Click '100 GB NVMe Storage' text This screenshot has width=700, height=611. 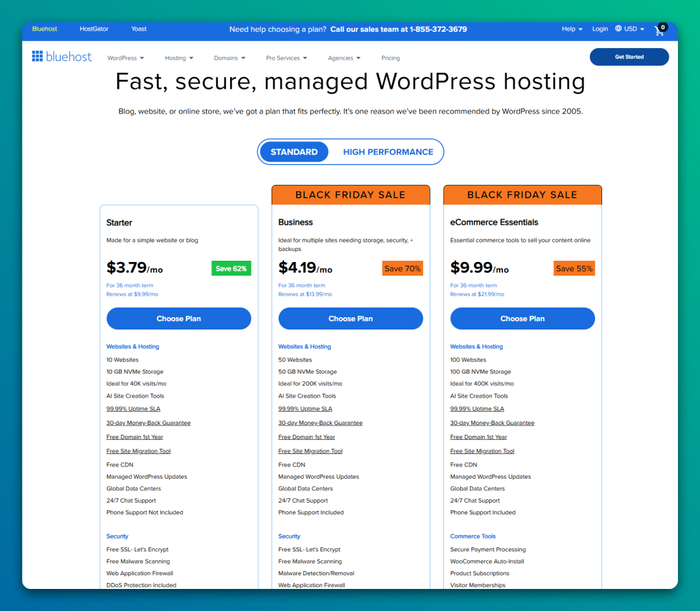[x=480, y=372]
